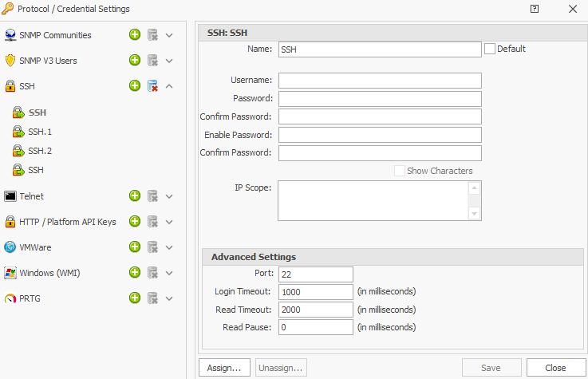Add a new HTTP / Platform API key
Screen dimensions: 588x379
click(135, 222)
